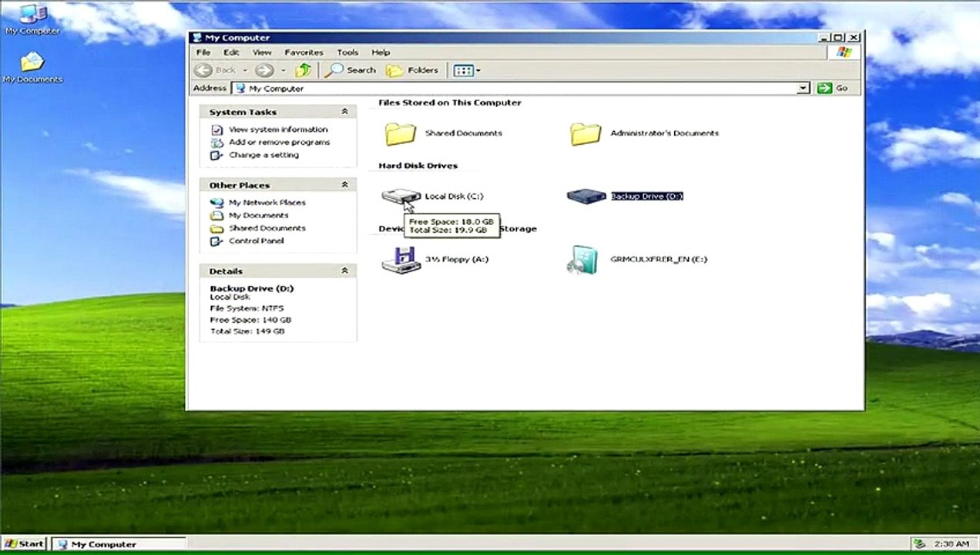Image resolution: width=980 pixels, height=555 pixels.
Task: Select the Local Disk (C:) drive icon
Action: pyautogui.click(x=401, y=196)
